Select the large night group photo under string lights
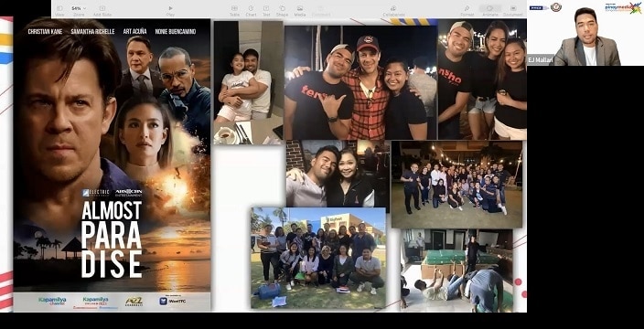 click(456, 185)
